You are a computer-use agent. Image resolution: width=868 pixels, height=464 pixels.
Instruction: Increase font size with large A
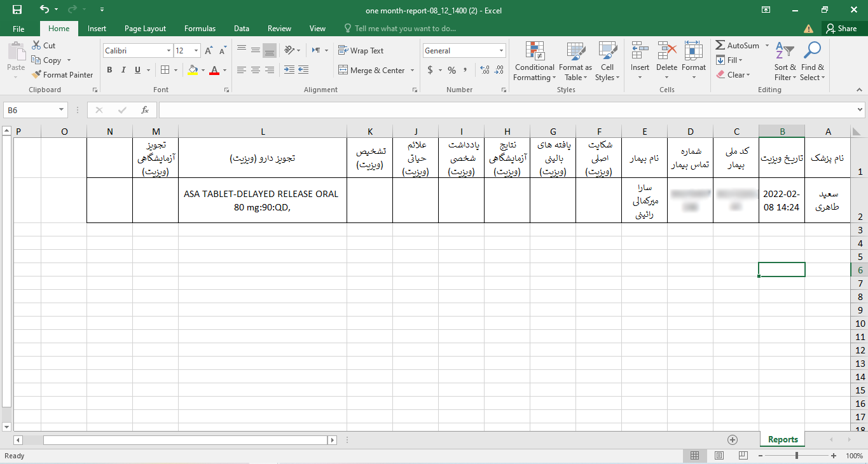point(209,51)
